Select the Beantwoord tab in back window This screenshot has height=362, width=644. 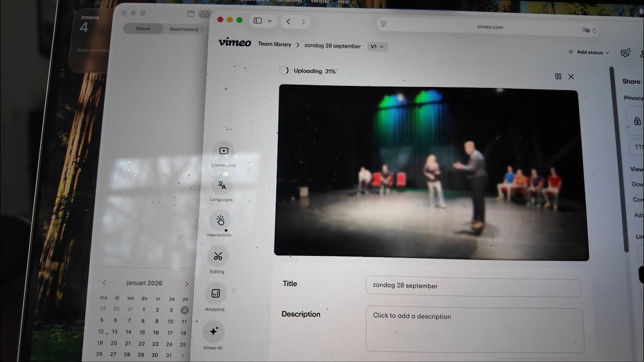(184, 29)
